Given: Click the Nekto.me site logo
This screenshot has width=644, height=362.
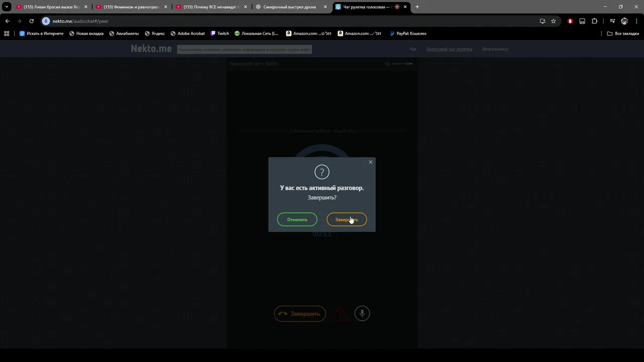Looking at the screenshot, I should 151,49.
